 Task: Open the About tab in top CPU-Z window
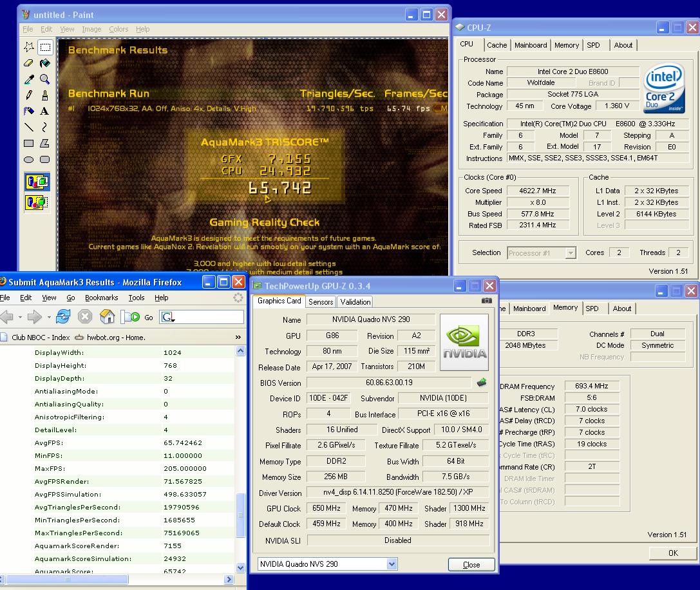pyautogui.click(x=623, y=45)
